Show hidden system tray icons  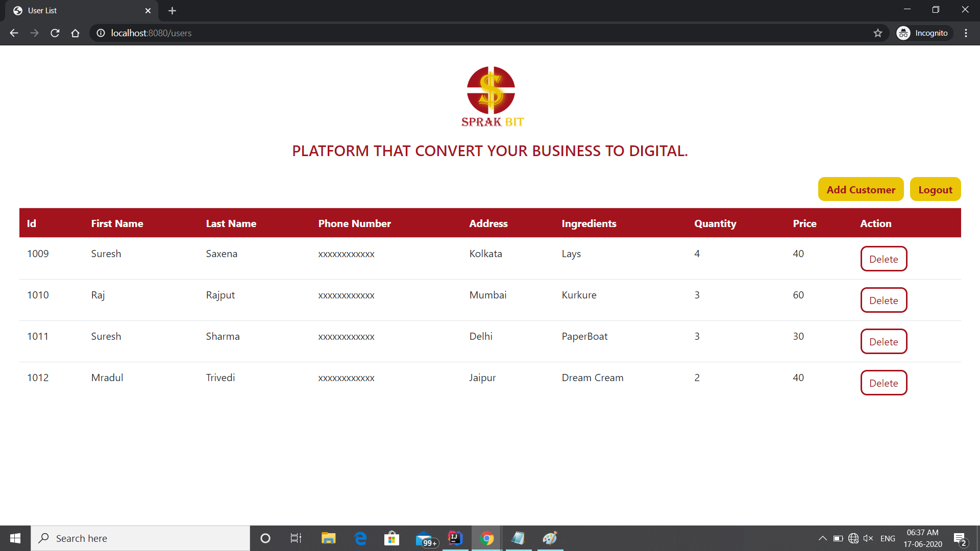[x=822, y=538]
